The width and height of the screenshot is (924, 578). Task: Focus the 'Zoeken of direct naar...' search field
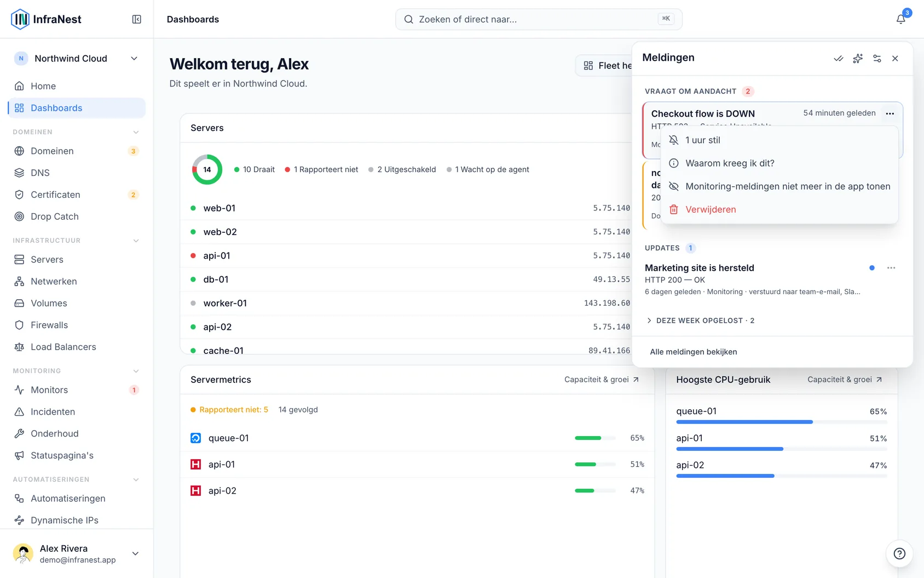pos(539,19)
